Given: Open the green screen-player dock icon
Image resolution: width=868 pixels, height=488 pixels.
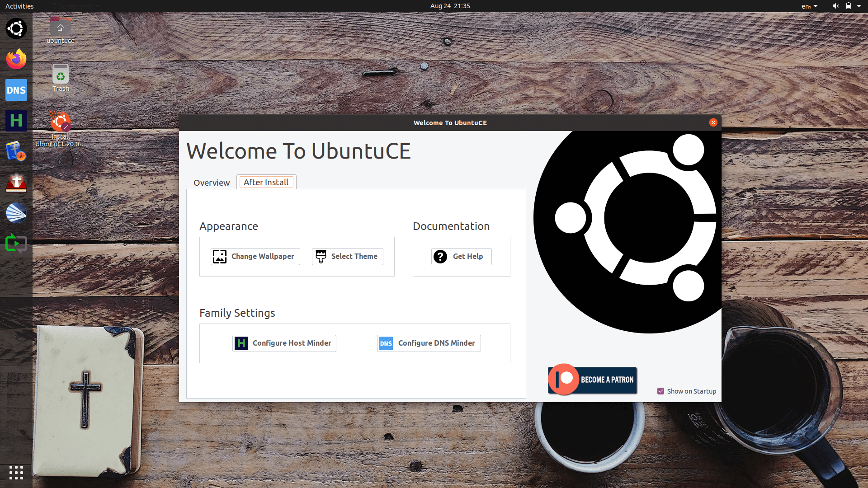Looking at the screenshot, I should pos(16,244).
